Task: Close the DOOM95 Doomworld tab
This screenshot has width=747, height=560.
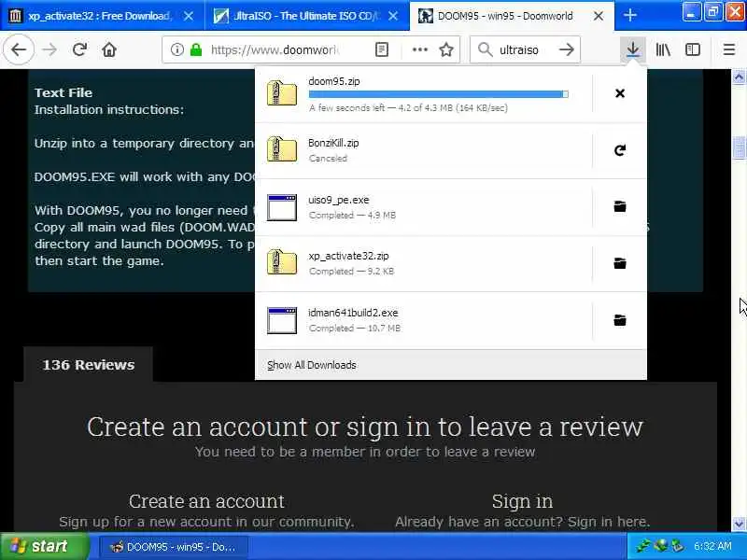Action: [x=599, y=16]
